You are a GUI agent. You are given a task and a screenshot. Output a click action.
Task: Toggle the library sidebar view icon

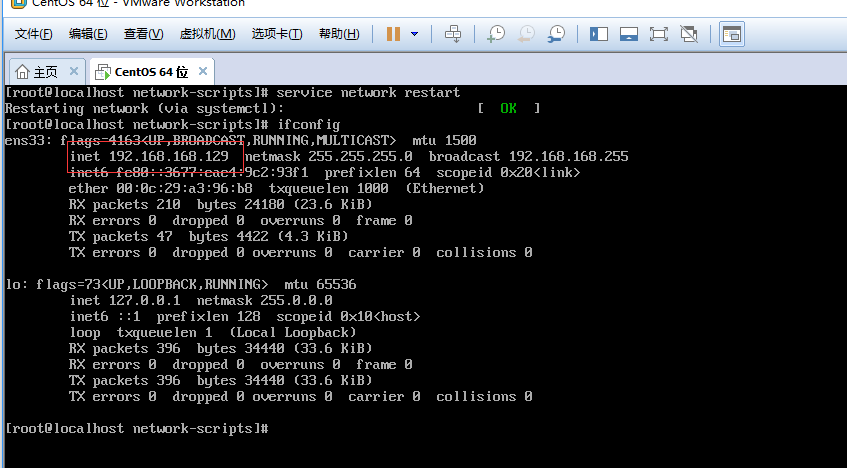tap(599, 34)
